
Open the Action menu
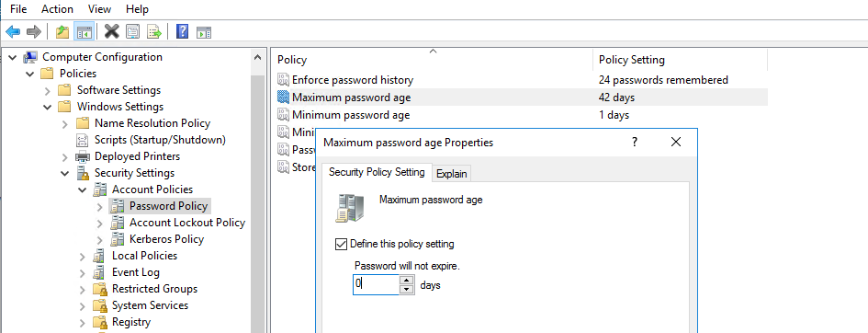coord(57,9)
